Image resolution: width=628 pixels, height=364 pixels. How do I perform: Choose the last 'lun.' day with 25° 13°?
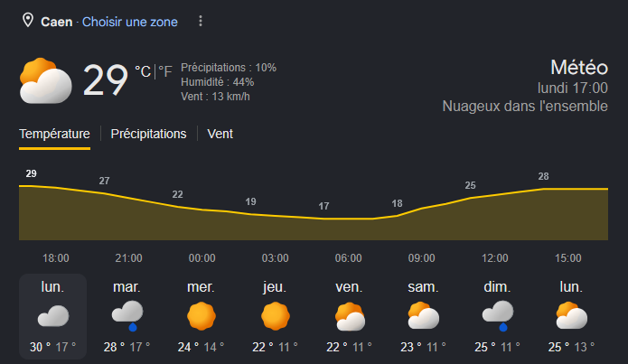click(x=572, y=316)
